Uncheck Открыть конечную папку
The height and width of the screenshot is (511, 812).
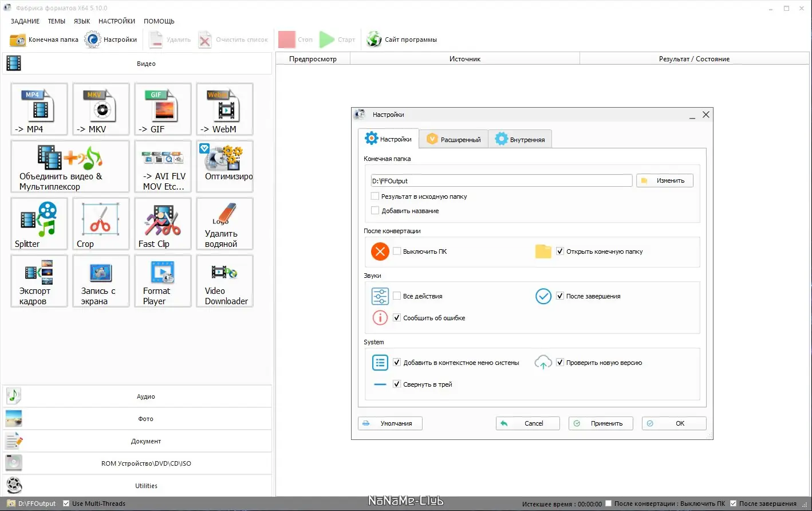(x=560, y=251)
